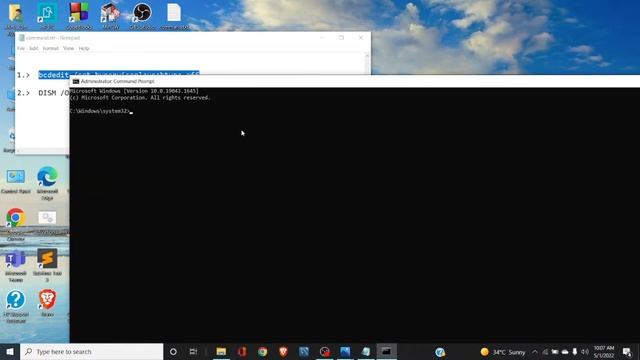Open the HP Support Assistant desktop shortcut

click(16, 306)
